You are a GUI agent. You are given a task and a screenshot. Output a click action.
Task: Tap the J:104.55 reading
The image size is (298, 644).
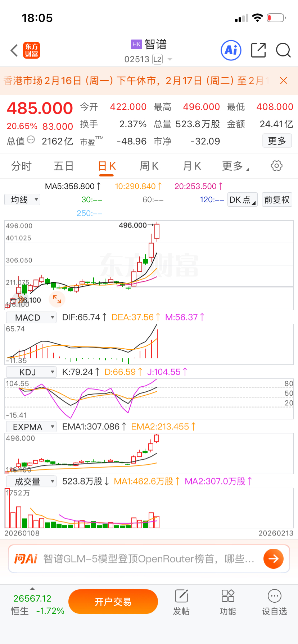(167, 372)
